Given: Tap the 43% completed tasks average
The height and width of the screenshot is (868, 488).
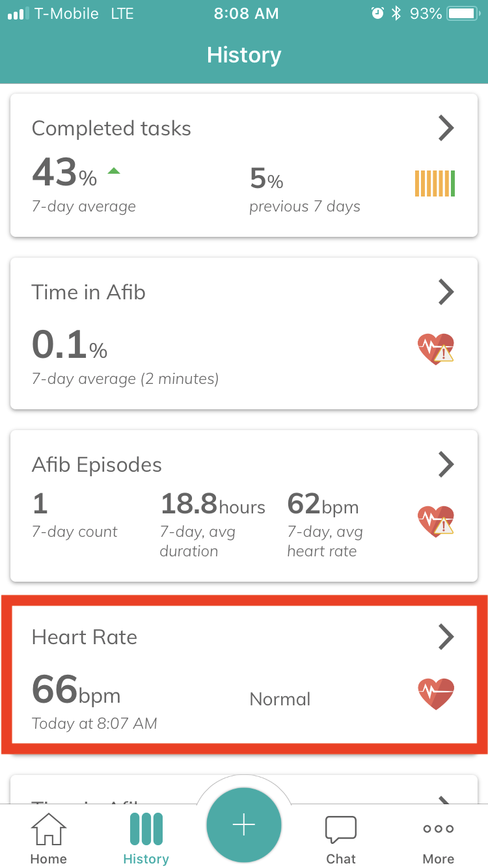Looking at the screenshot, I should coord(64,173).
